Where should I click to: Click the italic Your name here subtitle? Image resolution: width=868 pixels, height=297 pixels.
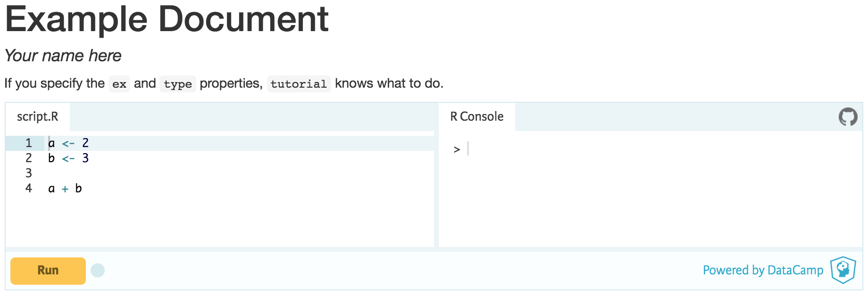[62, 56]
